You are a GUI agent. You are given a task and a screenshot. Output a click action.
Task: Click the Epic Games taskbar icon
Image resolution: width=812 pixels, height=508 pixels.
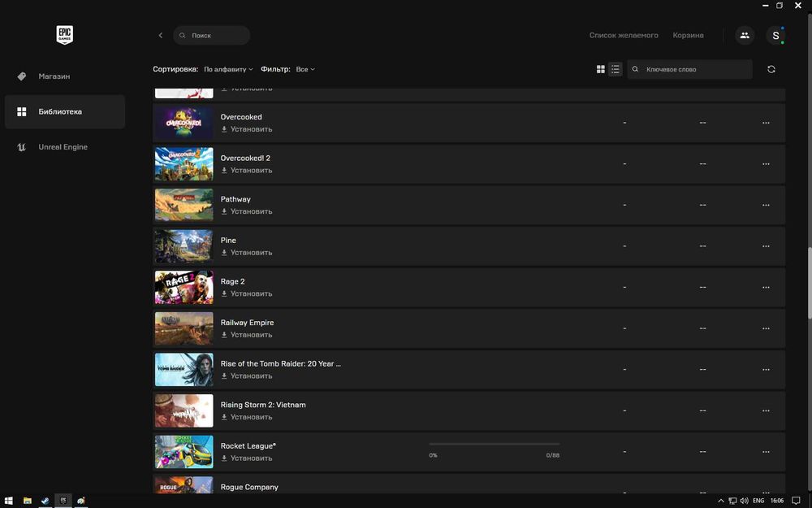click(x=63, y=501)
